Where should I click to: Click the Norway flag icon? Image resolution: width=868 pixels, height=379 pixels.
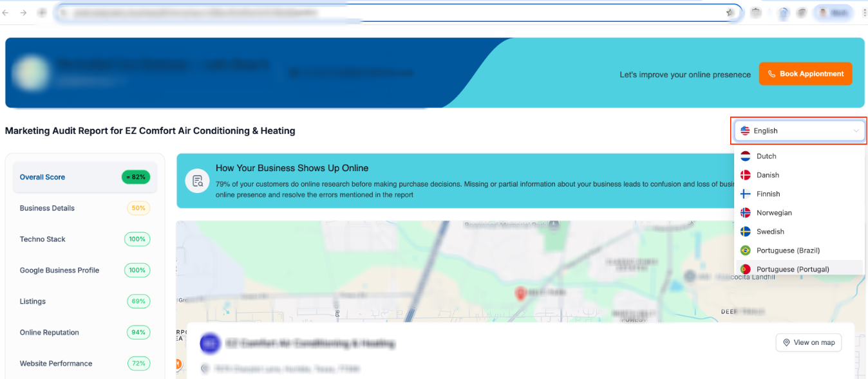tap(746, 212)
